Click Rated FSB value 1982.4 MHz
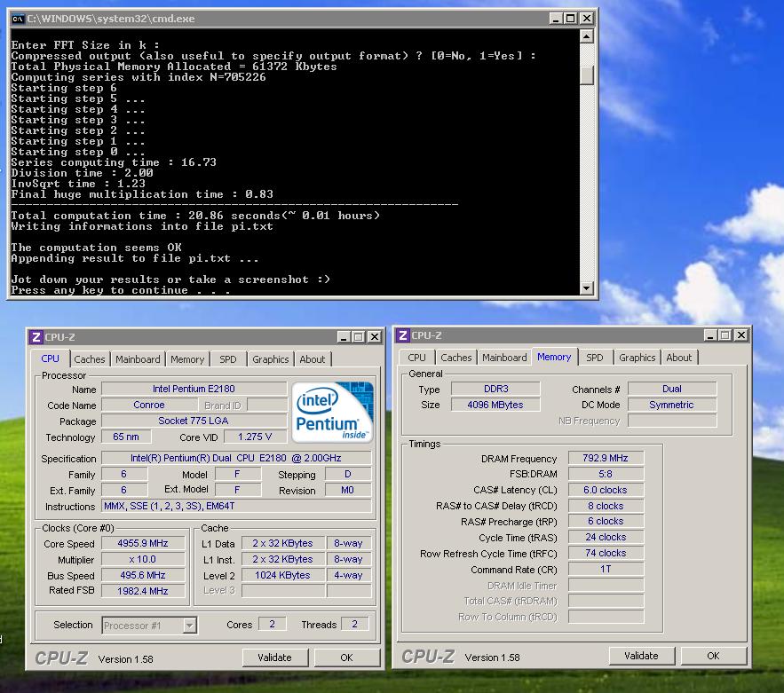Viewport: 784px width, 693px height. coord(143,591)
